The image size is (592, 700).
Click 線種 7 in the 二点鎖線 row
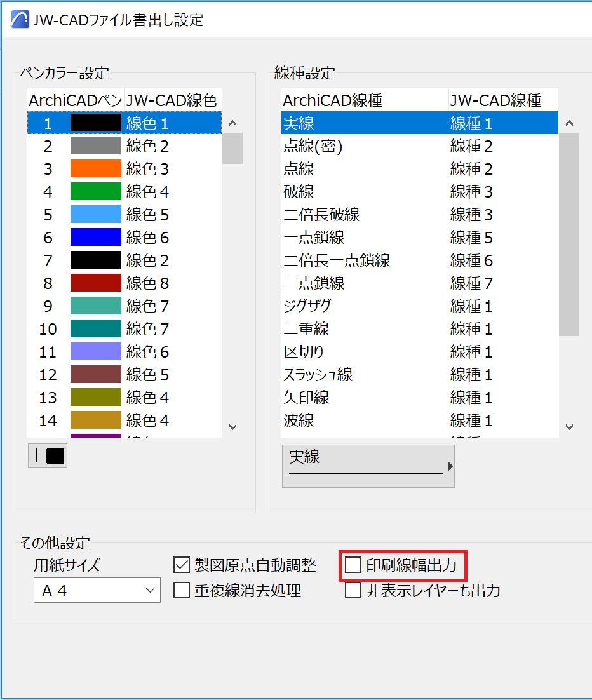click(x=471, y=283)
